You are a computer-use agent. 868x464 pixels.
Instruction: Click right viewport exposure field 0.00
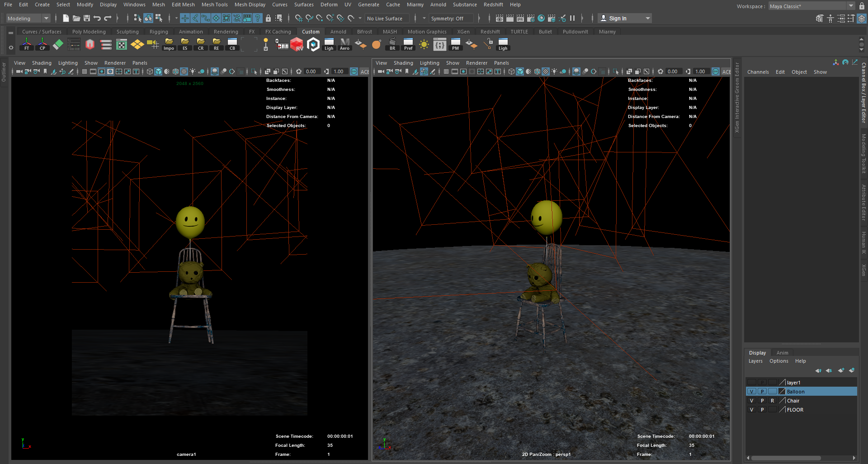[x=673, y=71]
